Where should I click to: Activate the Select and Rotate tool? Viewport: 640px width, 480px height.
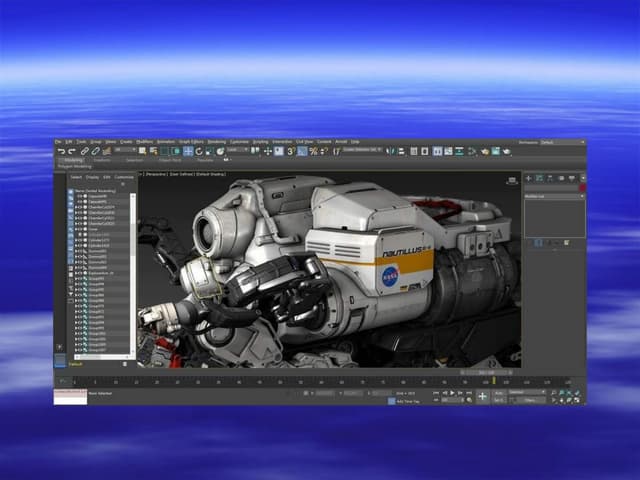pos(197,151)
